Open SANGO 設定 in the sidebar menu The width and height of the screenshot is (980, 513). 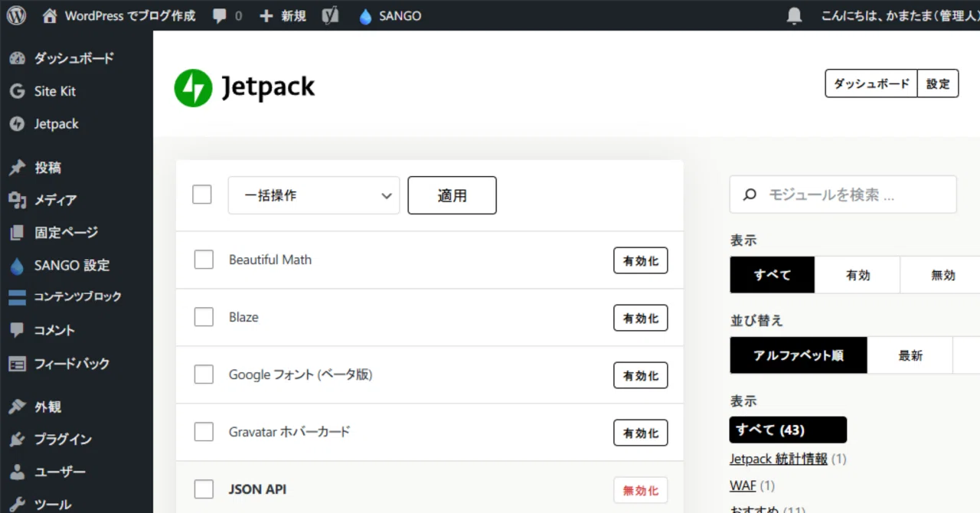tap(72, 266)
